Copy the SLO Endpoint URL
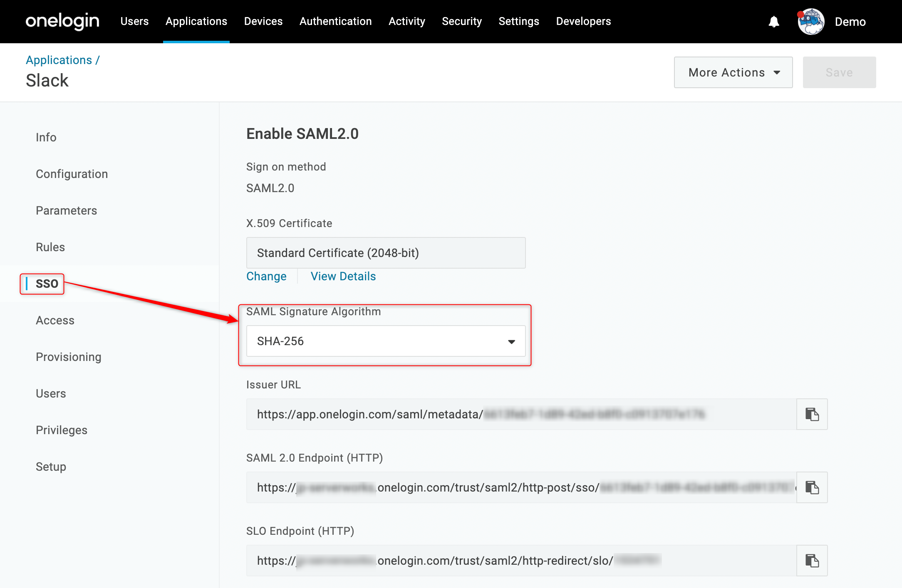The width and height of the screenshot is (902, 588). click(812, 561)
